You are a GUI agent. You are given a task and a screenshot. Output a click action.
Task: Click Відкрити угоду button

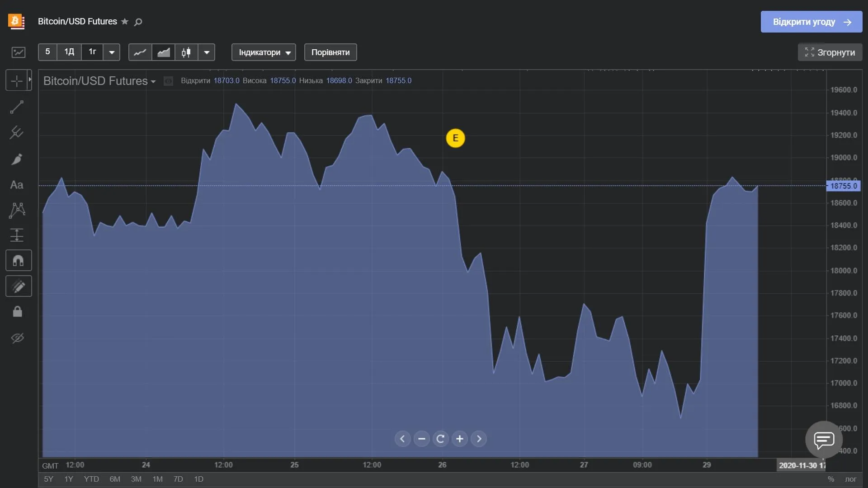click(811, 22)
